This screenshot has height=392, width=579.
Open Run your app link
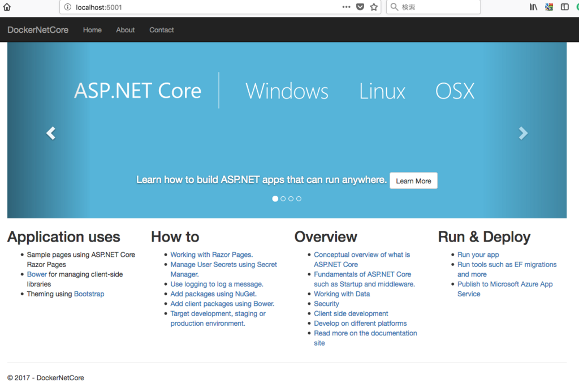pyautogui.click(x=478, y=255)
